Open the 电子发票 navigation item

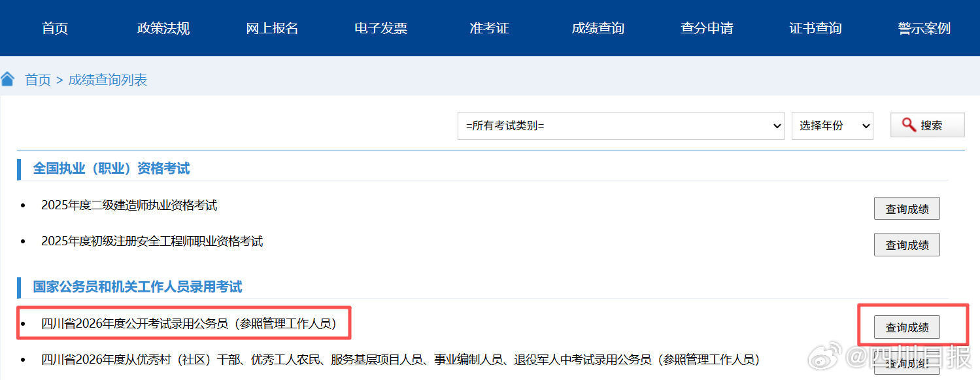tap(380, 28)
